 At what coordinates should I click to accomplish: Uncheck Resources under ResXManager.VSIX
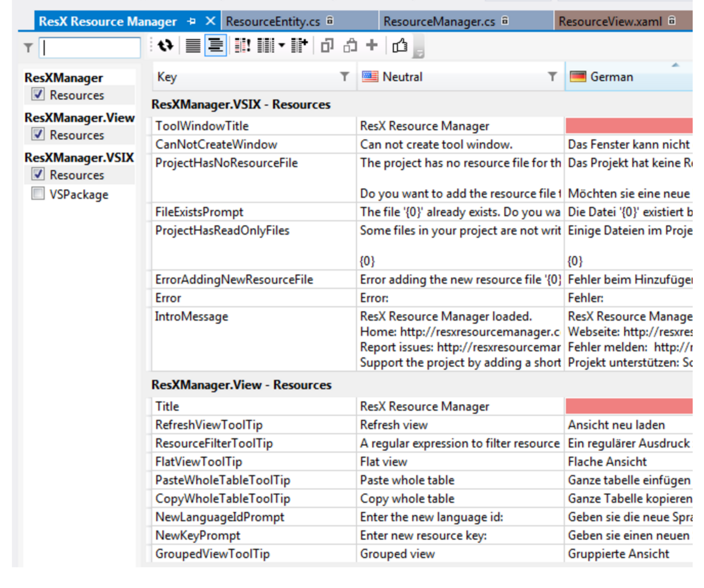point(38,174)
